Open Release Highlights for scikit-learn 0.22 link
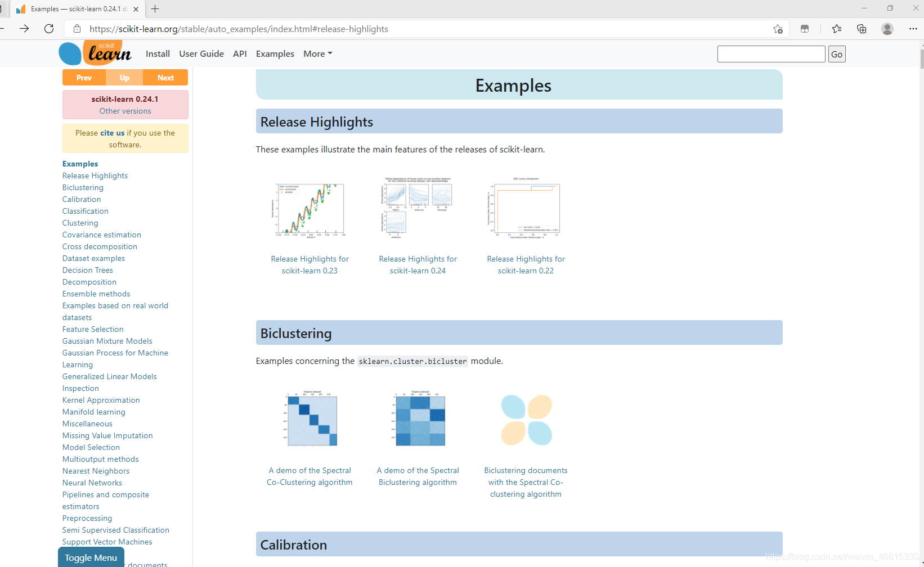Screen dimensions: 924x567 [x=526, y=264]
